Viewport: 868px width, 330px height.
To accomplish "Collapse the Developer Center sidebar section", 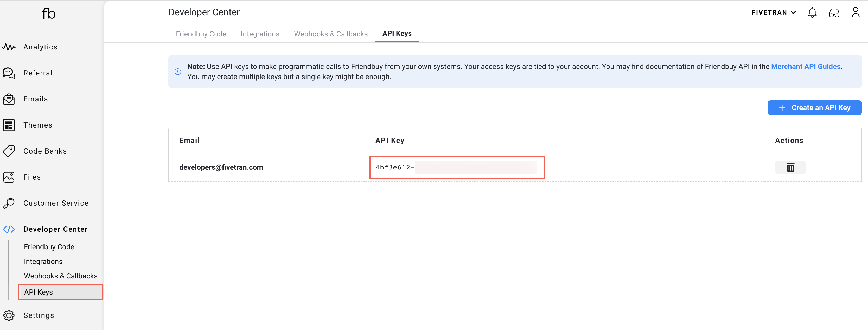I will tap(56, 229).
